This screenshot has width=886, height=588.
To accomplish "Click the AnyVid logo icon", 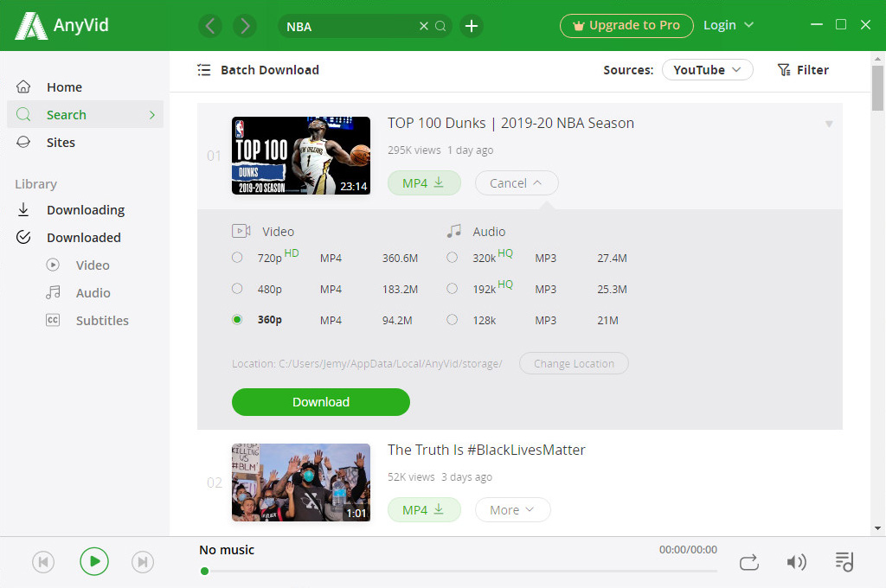I will 30,26.
